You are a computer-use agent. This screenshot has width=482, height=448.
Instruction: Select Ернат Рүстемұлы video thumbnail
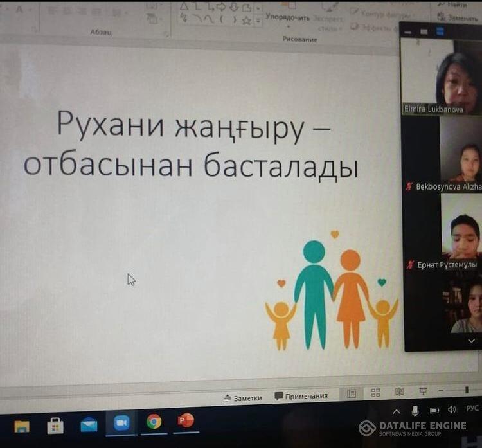click(x=443, y=232)
